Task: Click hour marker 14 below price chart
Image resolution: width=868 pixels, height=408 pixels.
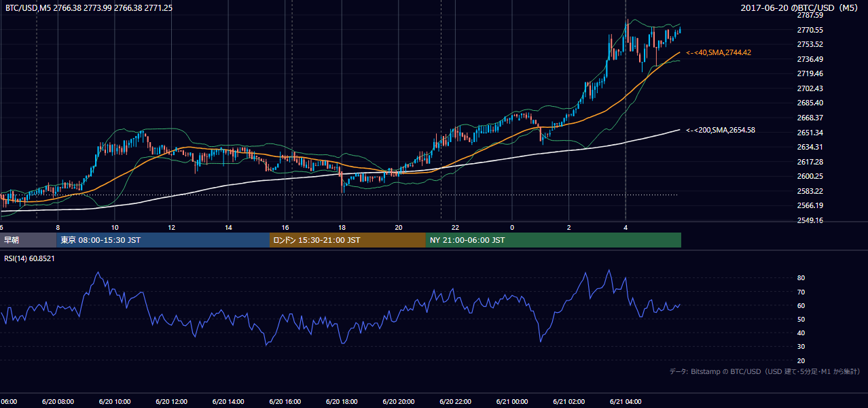Action: pyautogui.click(x=228, y=228)
